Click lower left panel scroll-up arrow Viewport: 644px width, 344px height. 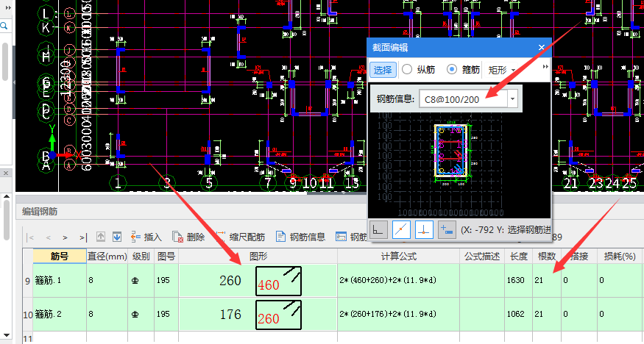point(6,197)
